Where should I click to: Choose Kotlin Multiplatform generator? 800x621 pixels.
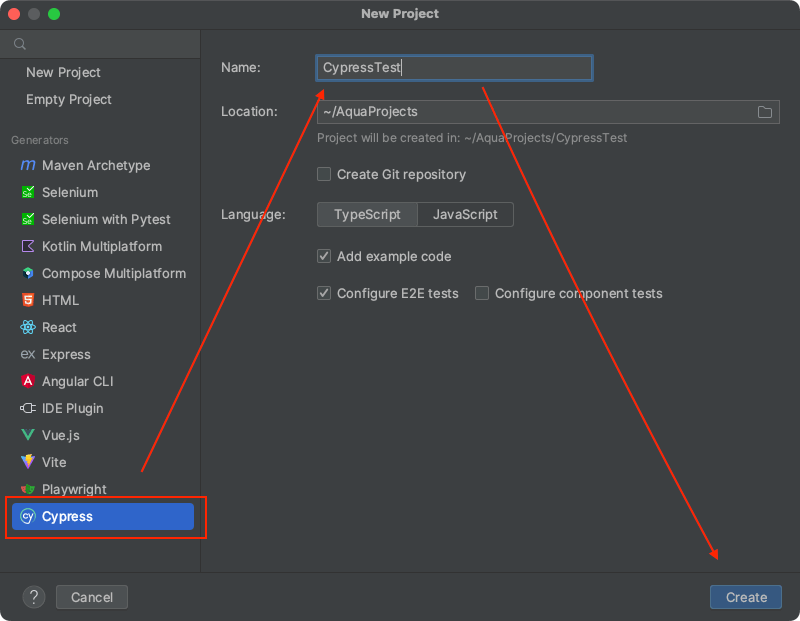[x=102, y=246]
